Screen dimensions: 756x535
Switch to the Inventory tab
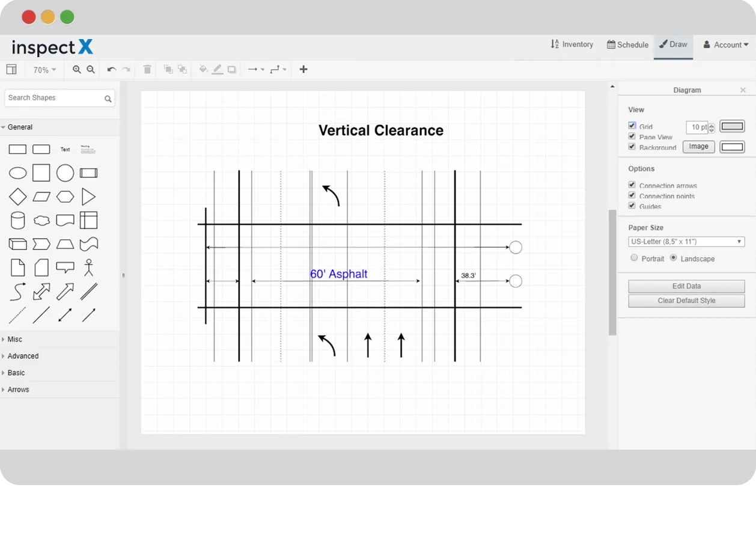tap(572, 44)
